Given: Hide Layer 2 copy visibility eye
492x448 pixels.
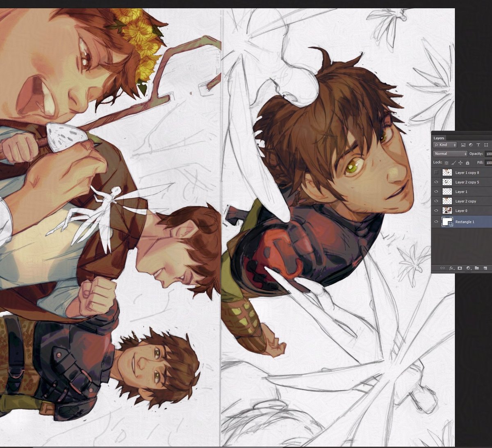Looking at the screenshot, I should 436,201.
